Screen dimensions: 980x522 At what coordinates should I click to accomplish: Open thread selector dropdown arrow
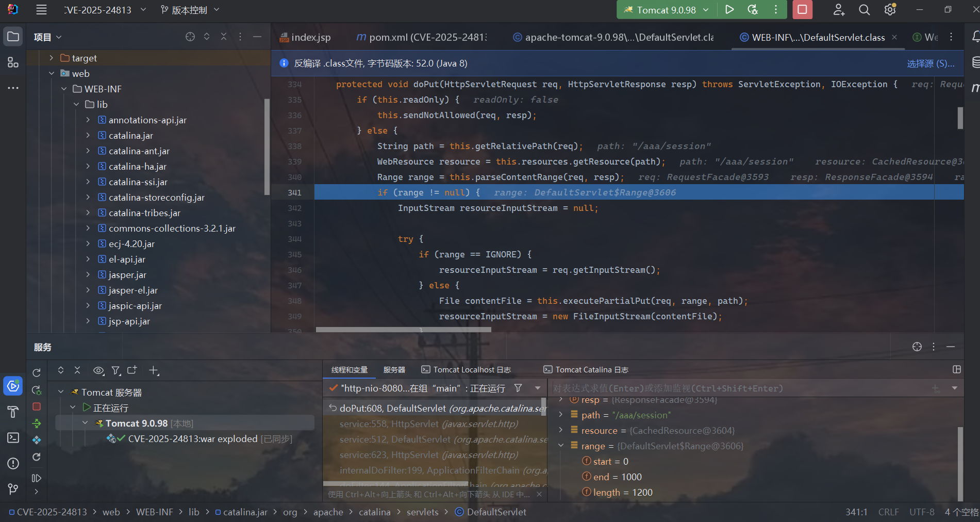538,388
